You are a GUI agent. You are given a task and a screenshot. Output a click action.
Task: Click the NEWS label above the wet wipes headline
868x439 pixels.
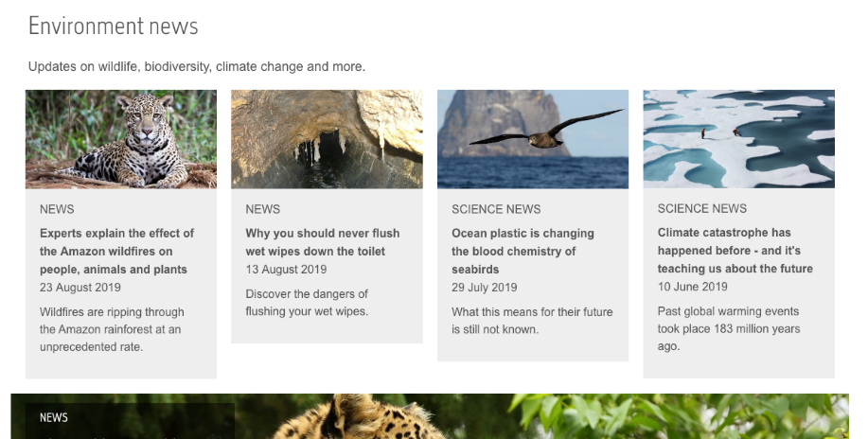tap(262, 209)
